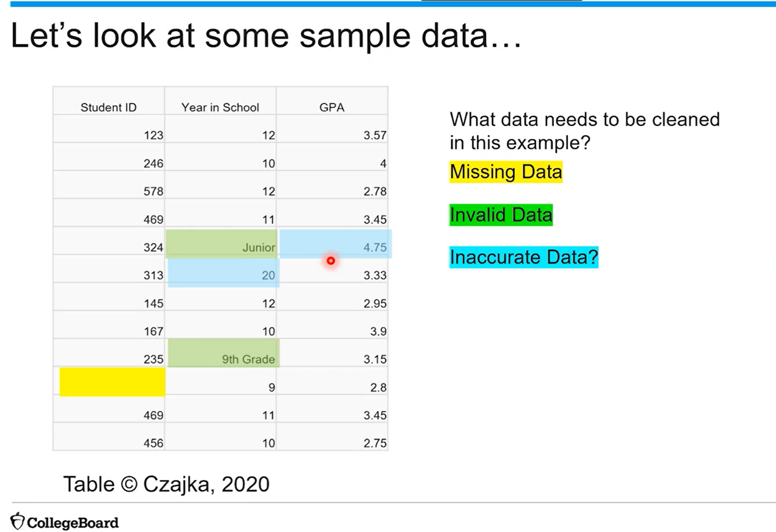Click the cyan Inaccurate Data? label
This screenshot has height=532, width=776.
point(524,257)
